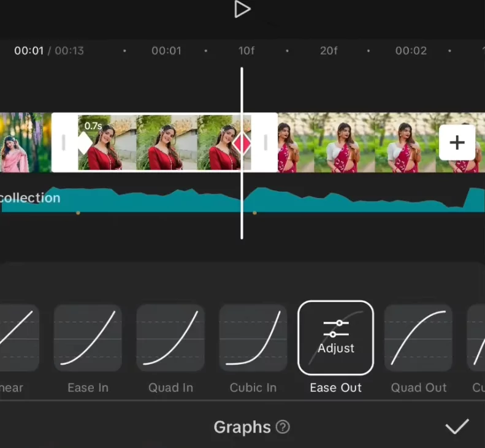The image size is (485, 448).
Task: Select the pink dress clip thumbnail
Action: tap(25, 143)
